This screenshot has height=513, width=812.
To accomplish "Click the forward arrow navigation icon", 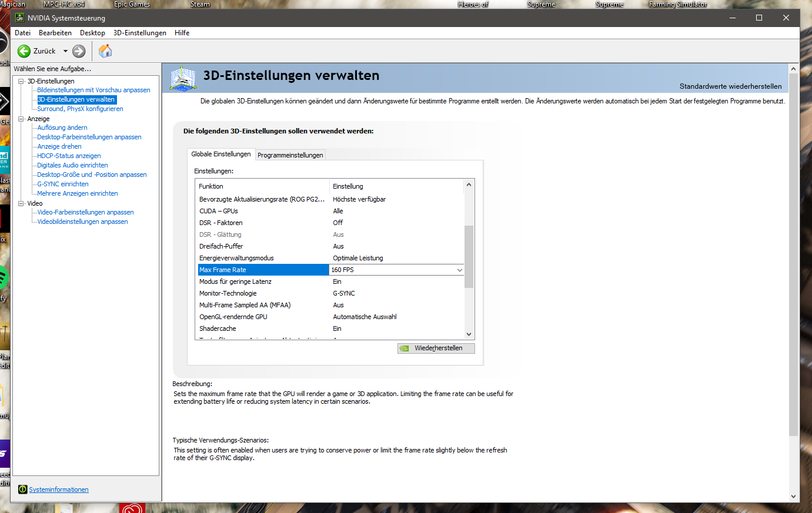I will [79, 51].
